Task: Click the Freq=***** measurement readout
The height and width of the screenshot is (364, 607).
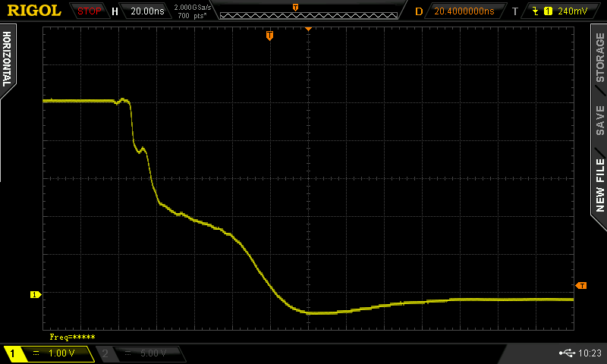Action: pyautogui.click(x=72, y=337)
